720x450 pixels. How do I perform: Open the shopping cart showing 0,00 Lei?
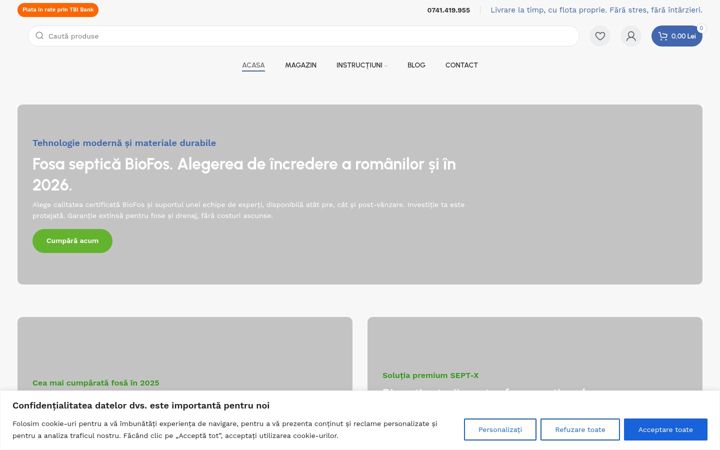[676, 36]
